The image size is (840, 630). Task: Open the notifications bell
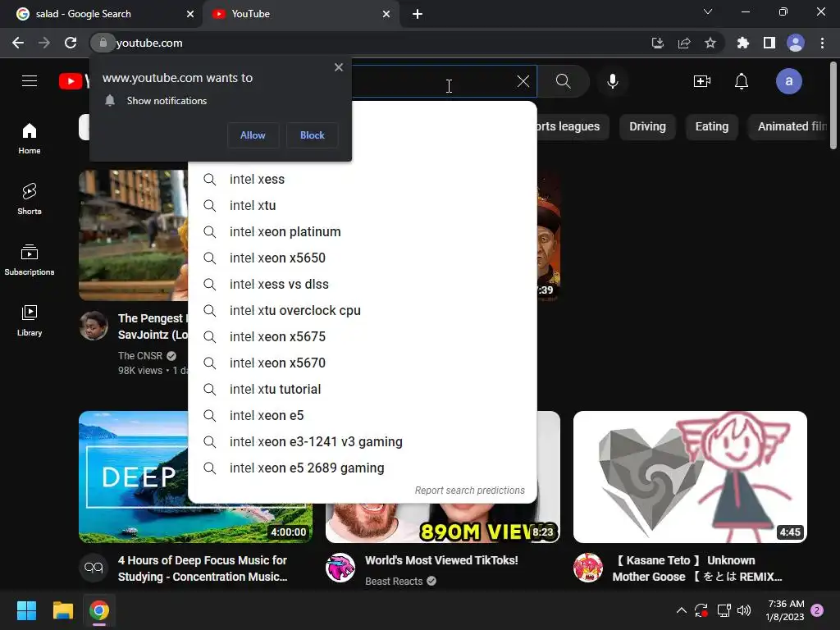742,81
